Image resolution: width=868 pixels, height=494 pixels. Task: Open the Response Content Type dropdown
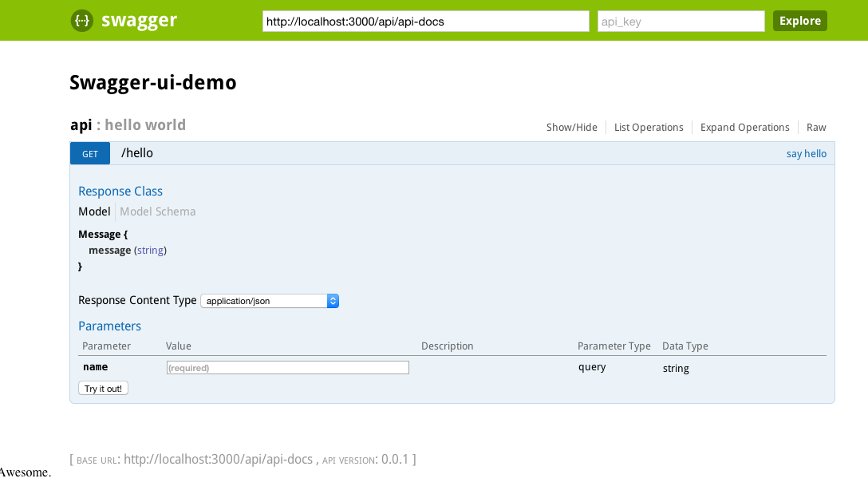[270, 301]
